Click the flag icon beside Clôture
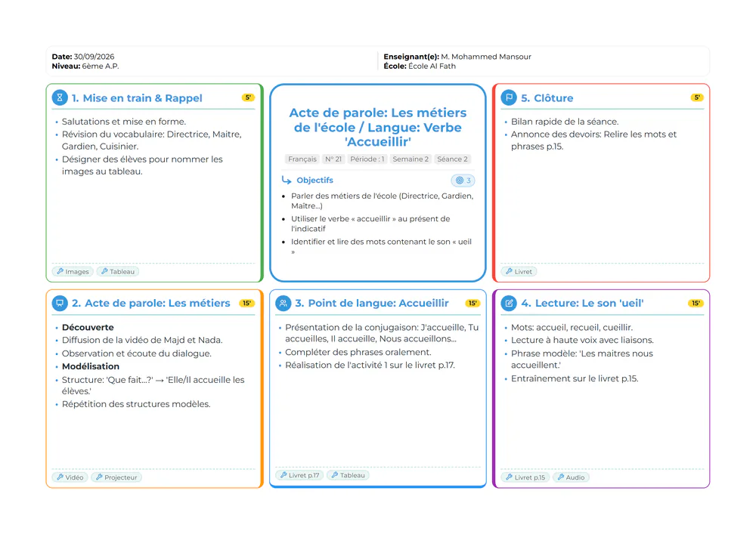Image resolution: width=756 pixels, height=534 pixels. 509,97
